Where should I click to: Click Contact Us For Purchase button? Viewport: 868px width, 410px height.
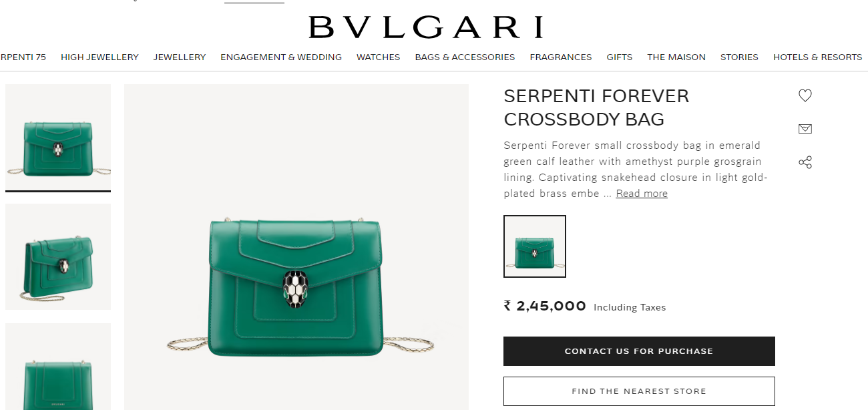click(x=639, y=351)
